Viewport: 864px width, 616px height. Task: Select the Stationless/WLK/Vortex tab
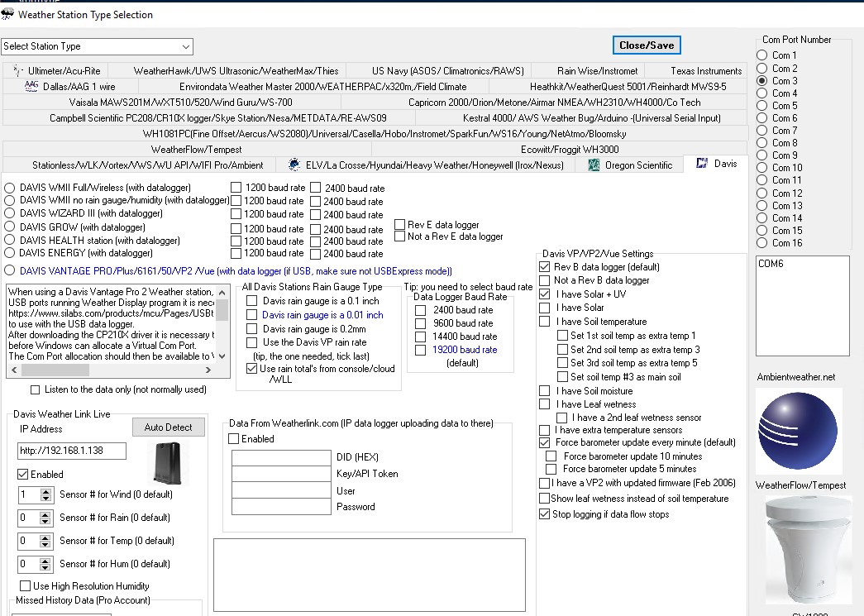[139, 165]
